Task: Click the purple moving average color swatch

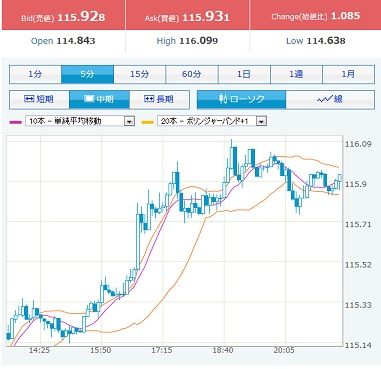Action: pos(16,122)
